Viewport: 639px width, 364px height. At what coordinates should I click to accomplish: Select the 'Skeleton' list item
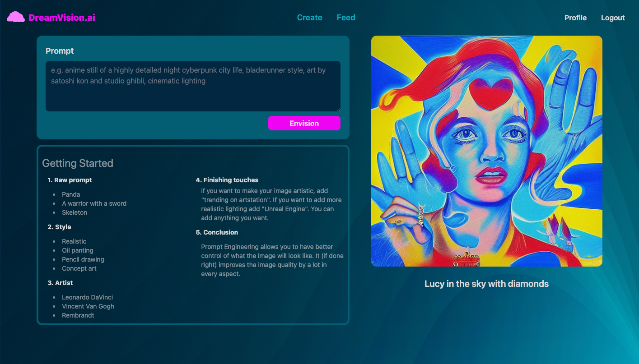tap(75, 212)
